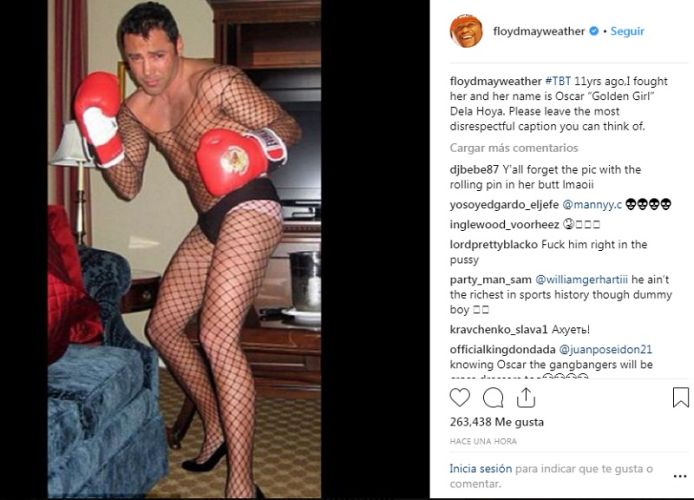Open comments via speech bubble icon
This screenshot has width=694, height=500.
coord(493,397)
